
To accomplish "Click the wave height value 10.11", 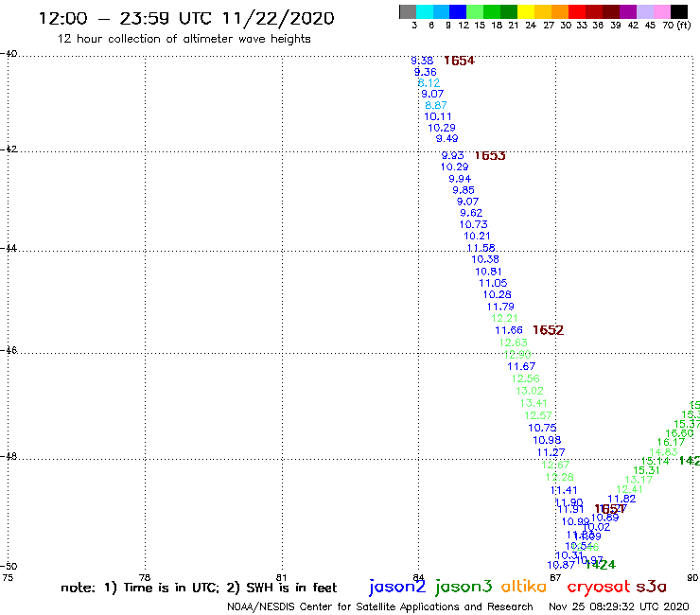I will click(438, 117).
